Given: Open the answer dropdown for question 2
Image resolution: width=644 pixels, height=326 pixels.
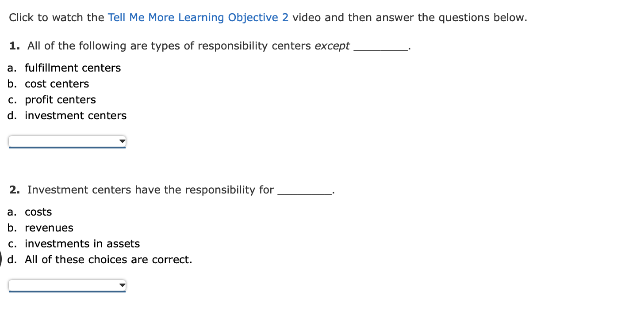Looking at the screenshot, I should [x=66, y=285].
